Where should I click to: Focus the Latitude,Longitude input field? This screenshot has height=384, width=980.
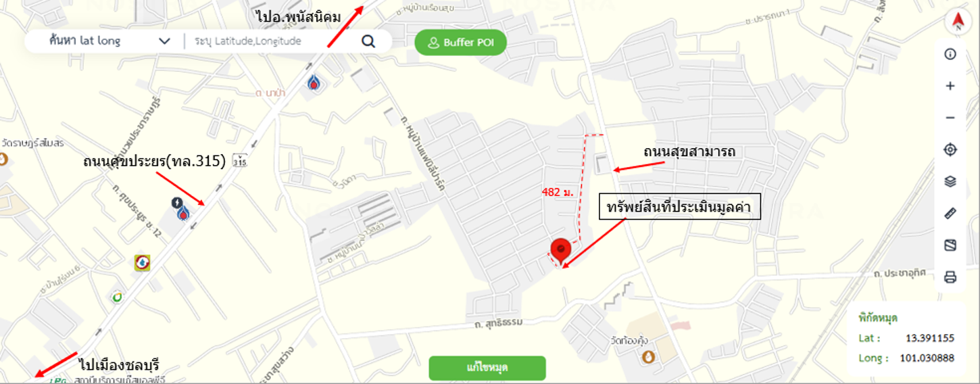[270, 41]
